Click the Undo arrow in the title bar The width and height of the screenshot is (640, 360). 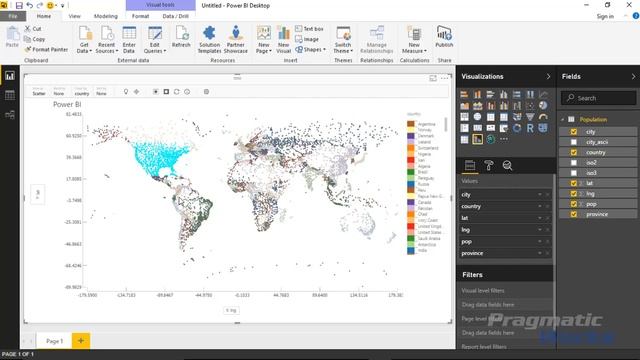[29, 5]
